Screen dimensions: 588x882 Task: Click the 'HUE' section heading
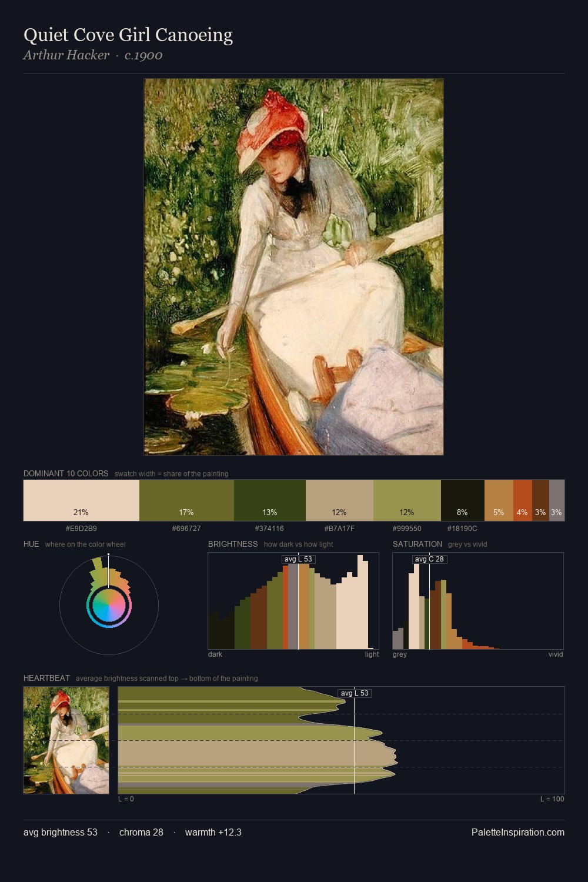[31, 544]
